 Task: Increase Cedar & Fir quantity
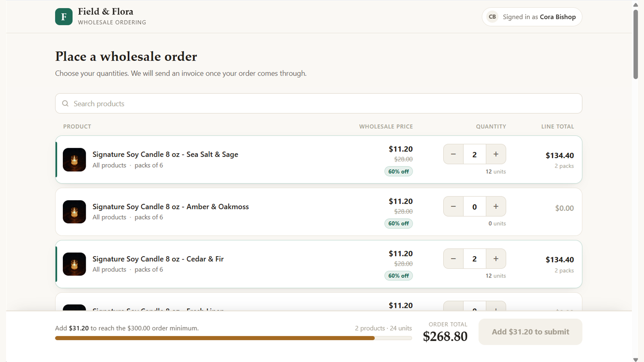[496, 259]
